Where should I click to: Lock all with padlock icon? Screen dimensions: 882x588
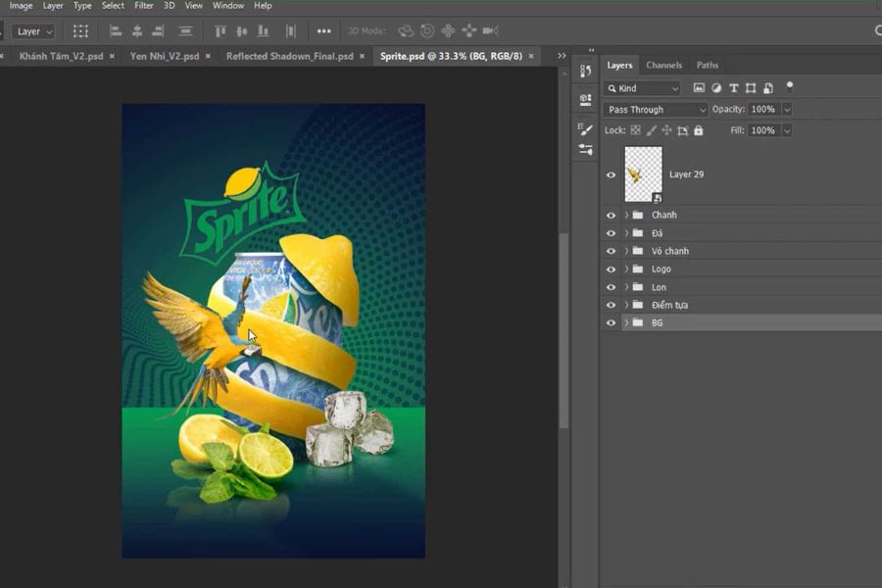698,130
